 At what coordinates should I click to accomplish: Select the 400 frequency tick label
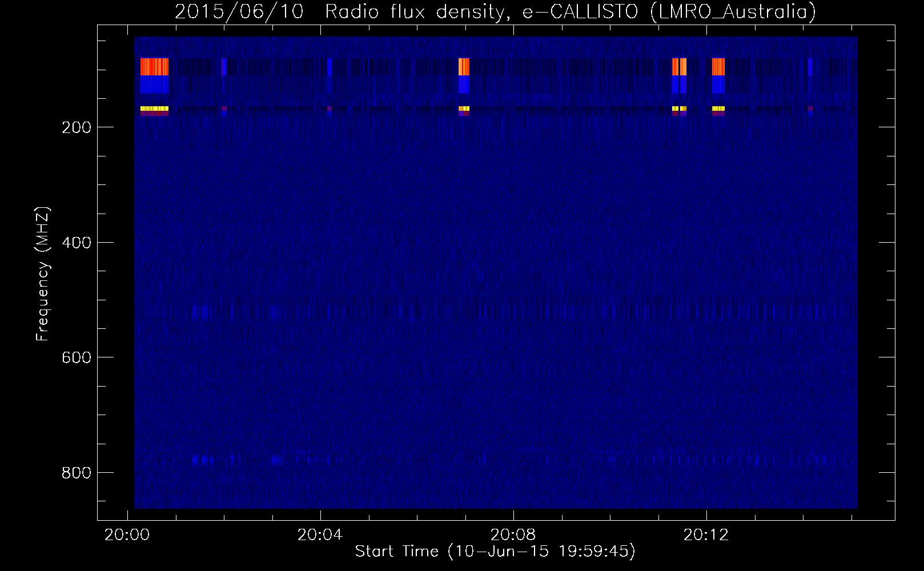coord(77,243)
